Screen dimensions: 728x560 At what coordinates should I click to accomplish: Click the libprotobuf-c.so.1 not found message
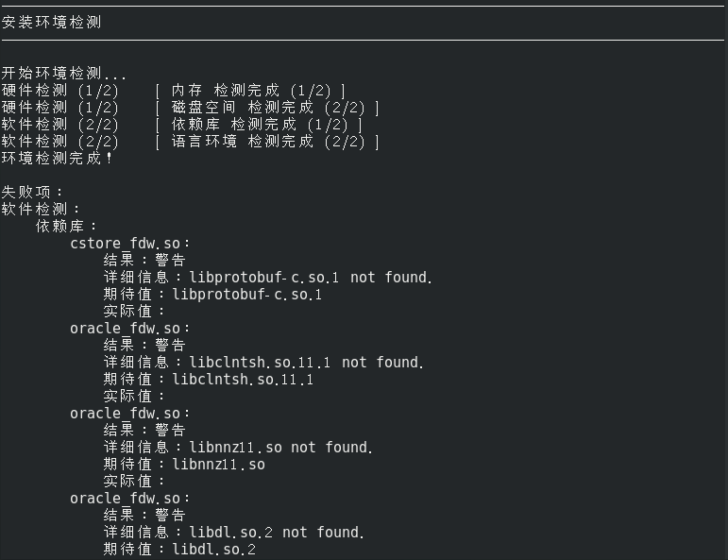point(310,278)
